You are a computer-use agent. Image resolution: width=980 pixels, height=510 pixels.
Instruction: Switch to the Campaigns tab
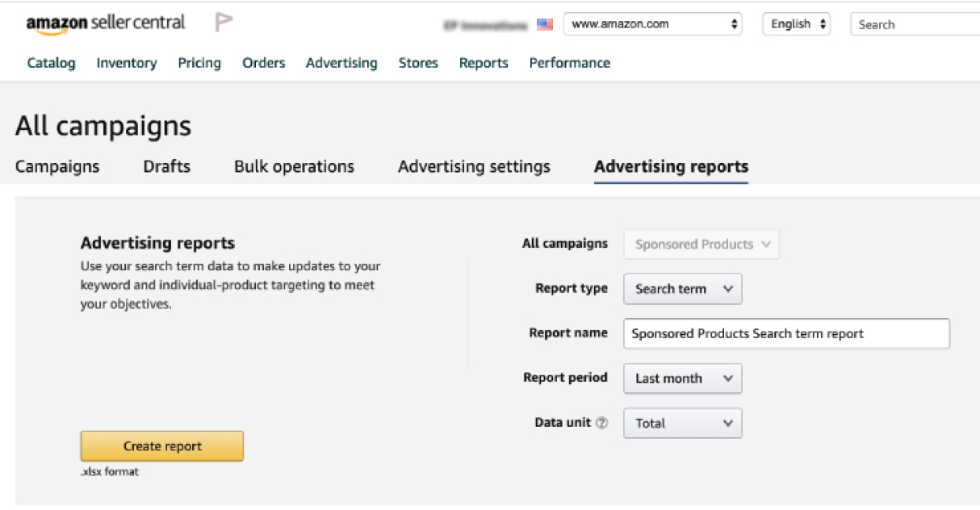pyautogui.click(x=57, y=166)
